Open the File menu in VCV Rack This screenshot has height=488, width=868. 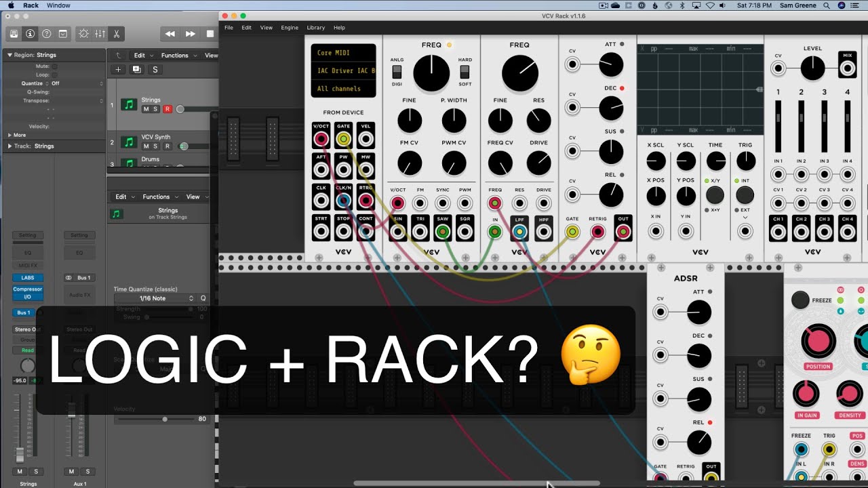(229, 28)
